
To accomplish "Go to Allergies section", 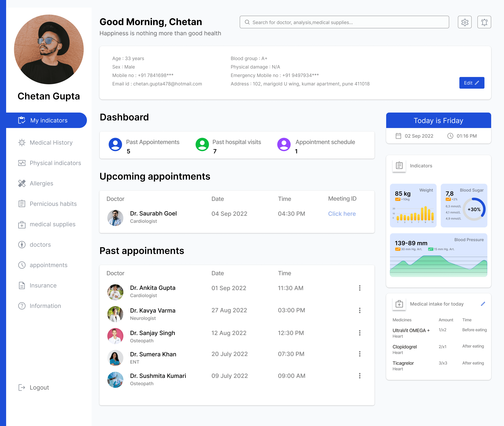I will point(41,184).
